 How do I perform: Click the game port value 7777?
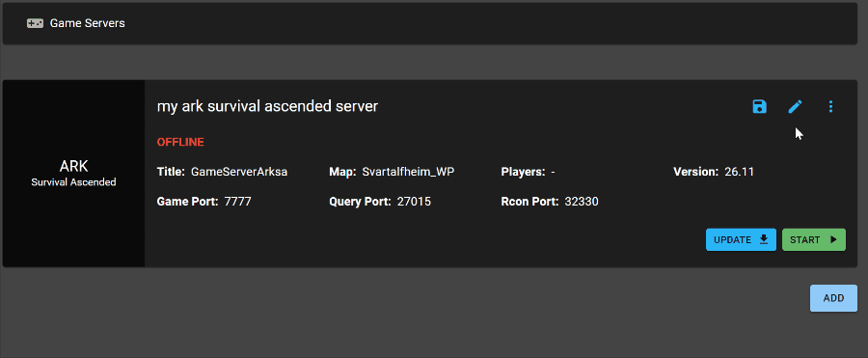(x=237, y=202)
